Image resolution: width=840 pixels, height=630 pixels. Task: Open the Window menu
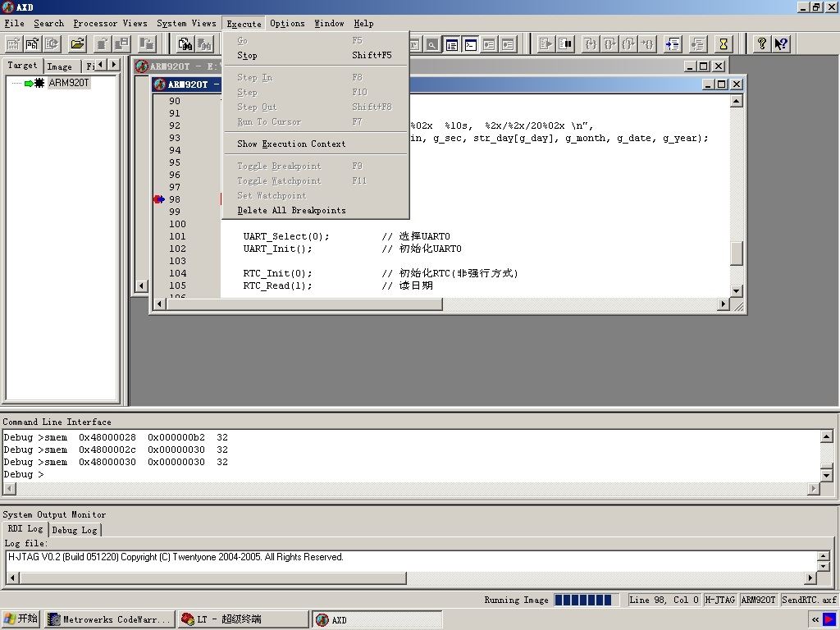pos(329,23)
